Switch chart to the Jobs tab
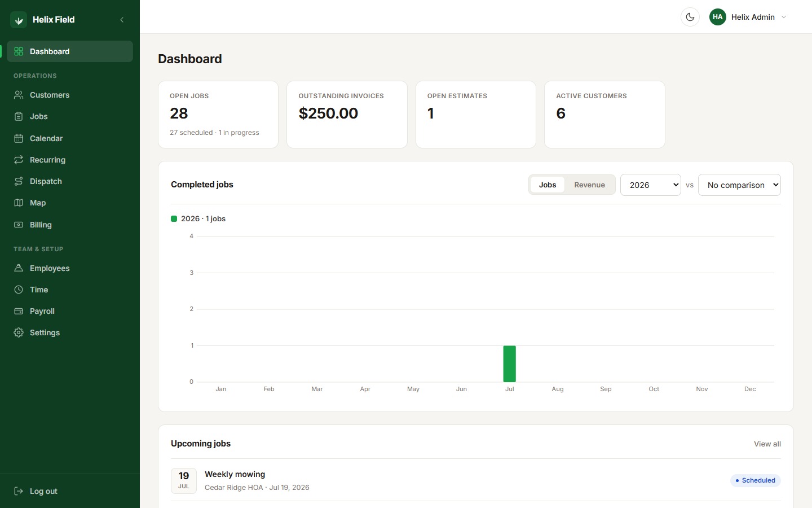The width and height of the screenshot is (812, 508). (548, 185)
